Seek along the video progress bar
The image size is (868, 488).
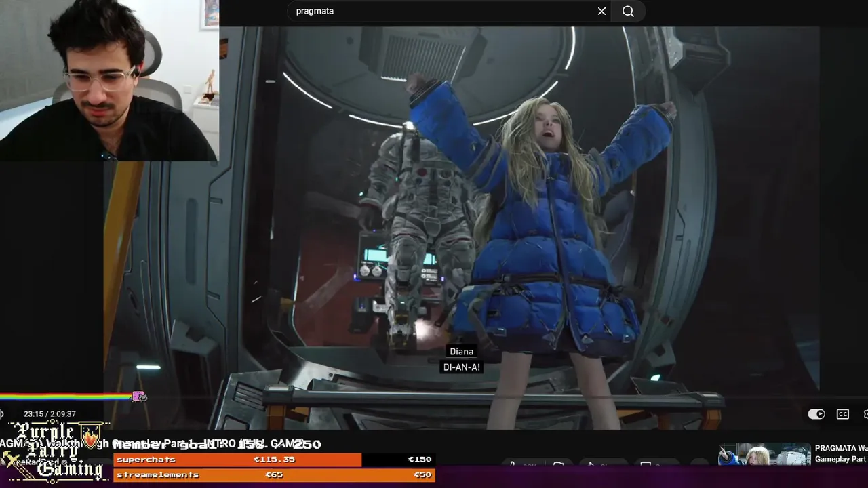coord(434,396)
